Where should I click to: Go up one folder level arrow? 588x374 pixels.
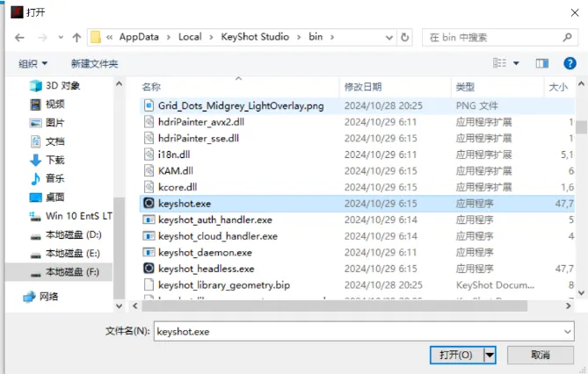point(76,38)
